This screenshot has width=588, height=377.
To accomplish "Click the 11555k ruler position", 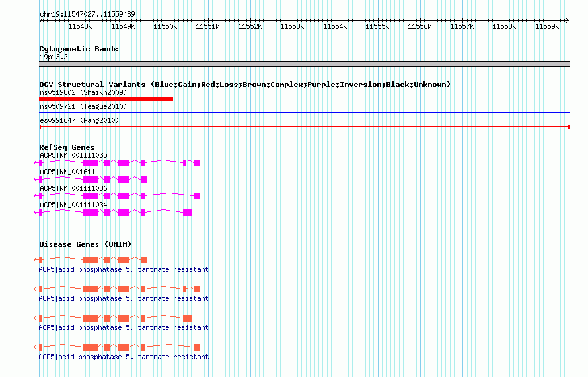I will 377,26.
